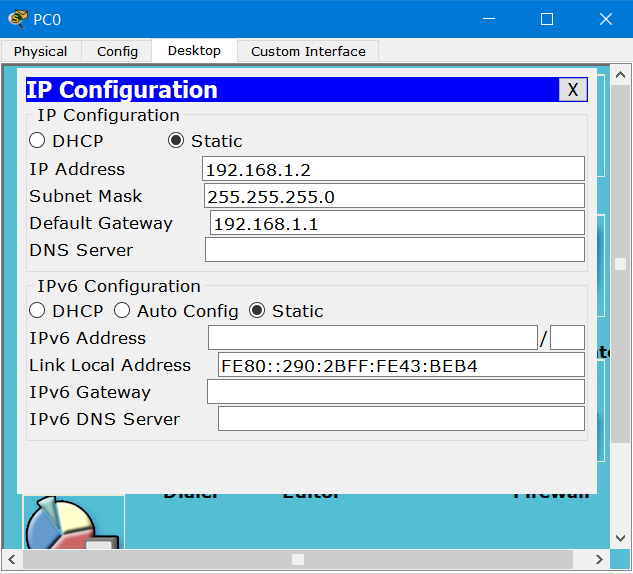The width and height of the screenshot is (633, 574).
Task: Click the horizontal scrollbar right arrow
Action: [x=599, y=559]
